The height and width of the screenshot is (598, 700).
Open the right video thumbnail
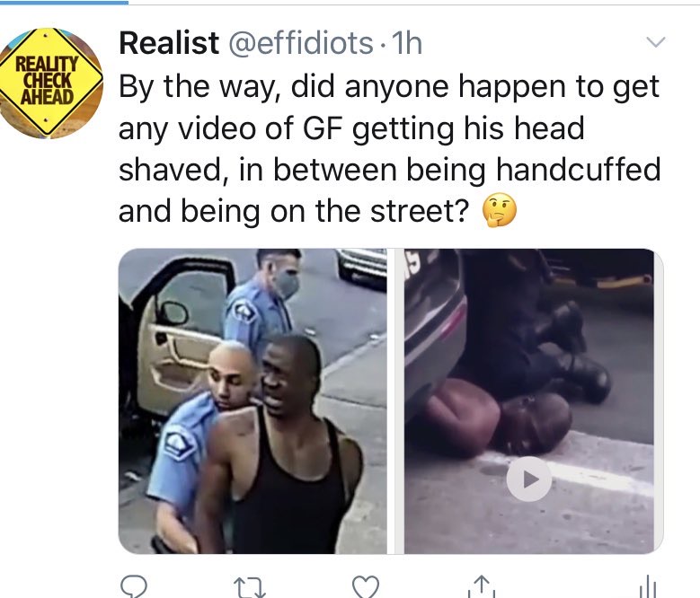(x=529, y=401)
